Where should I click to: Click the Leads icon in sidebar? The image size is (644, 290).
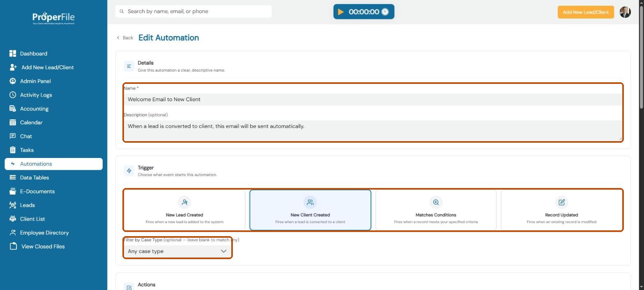(x=13, y=205)
